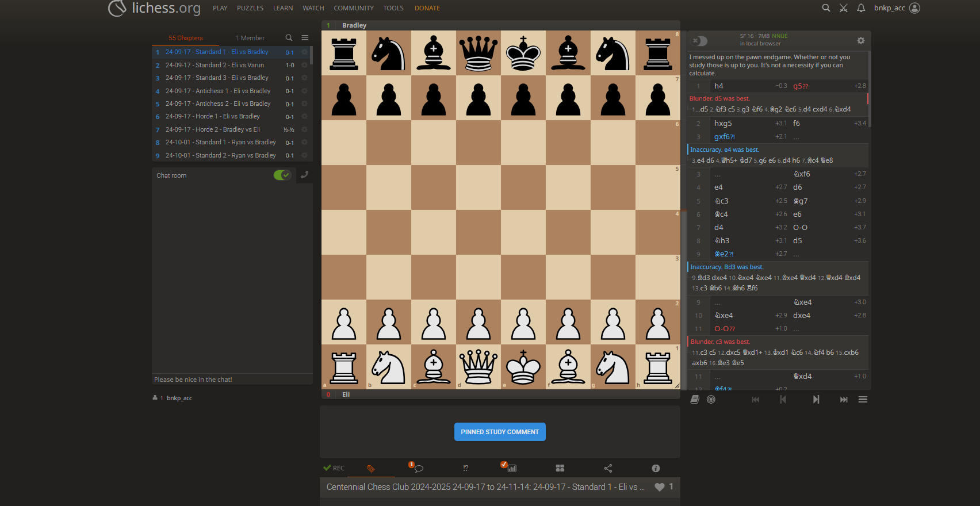This screenshot has height=506, width=980.
Task: Open the annotation glyphs !? tab
Action: (x=465, y=468)
